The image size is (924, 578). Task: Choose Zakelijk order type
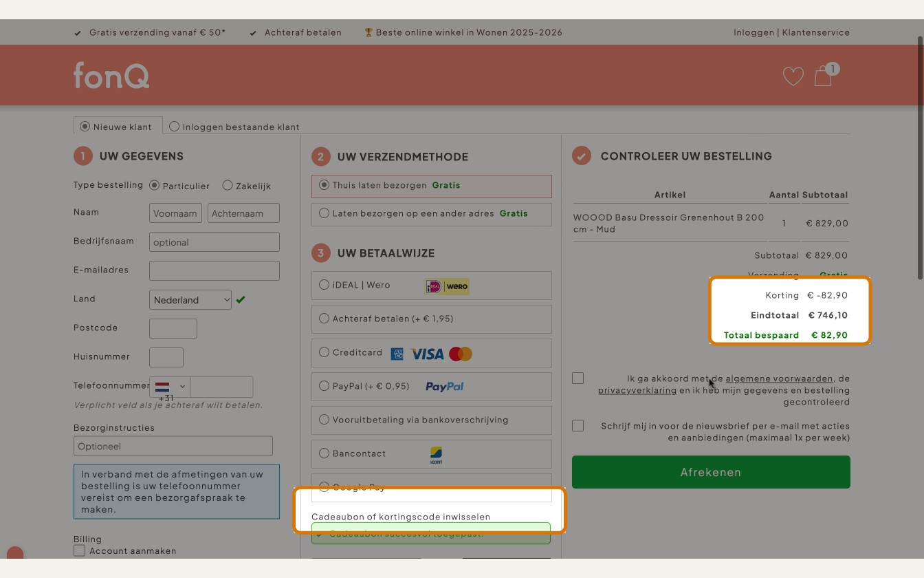coord(227,186)
